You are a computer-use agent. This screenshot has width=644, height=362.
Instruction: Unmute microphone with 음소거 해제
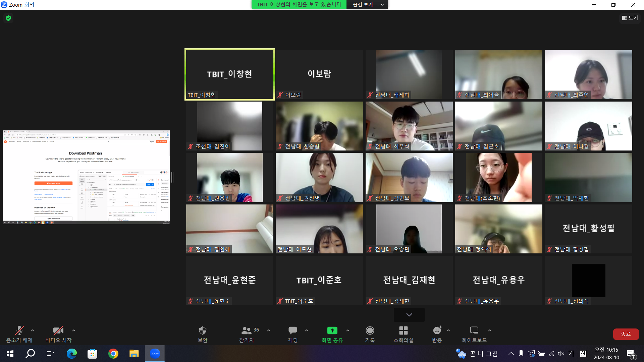(19, 331)
